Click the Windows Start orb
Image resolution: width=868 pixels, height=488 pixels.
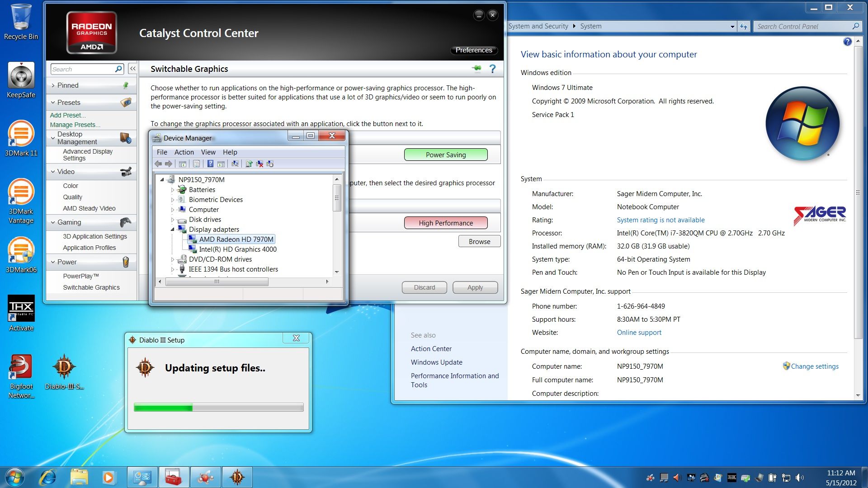point(14,477)
